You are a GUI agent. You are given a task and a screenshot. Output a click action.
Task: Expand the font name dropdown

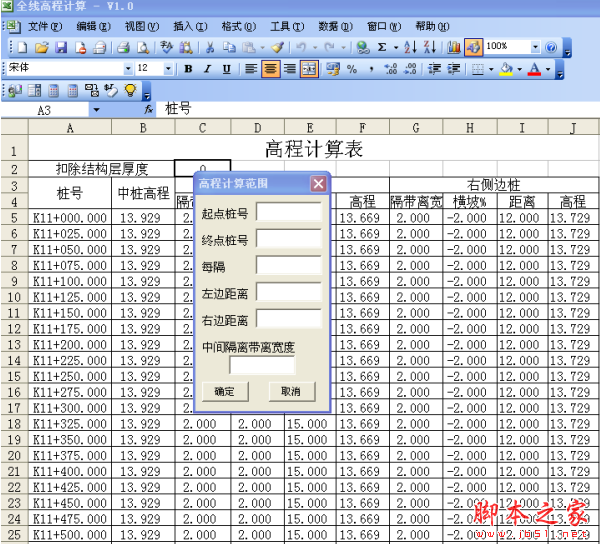click(x=128, y=69)
